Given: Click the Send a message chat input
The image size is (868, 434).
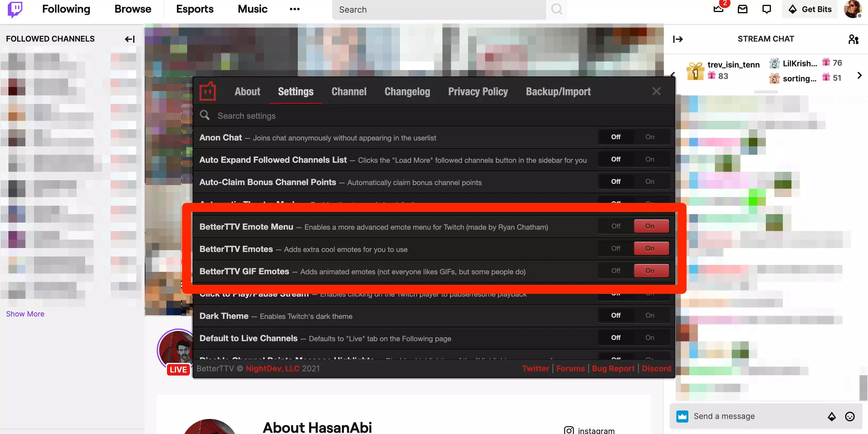Looking at the screenshot, I should tap(755, 417).
